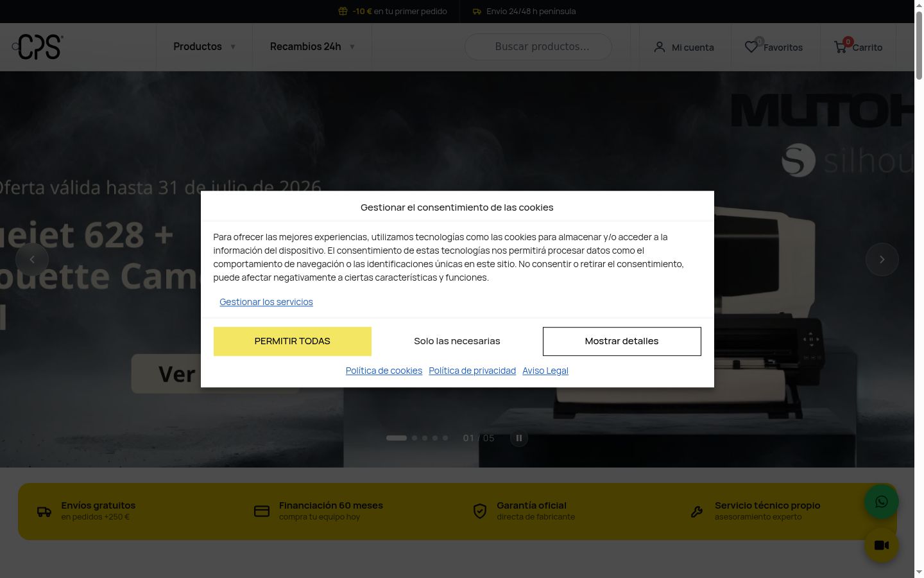Screen dimensions: 924x578
Task: Go to next slide with right arrow
Action: 882,259
